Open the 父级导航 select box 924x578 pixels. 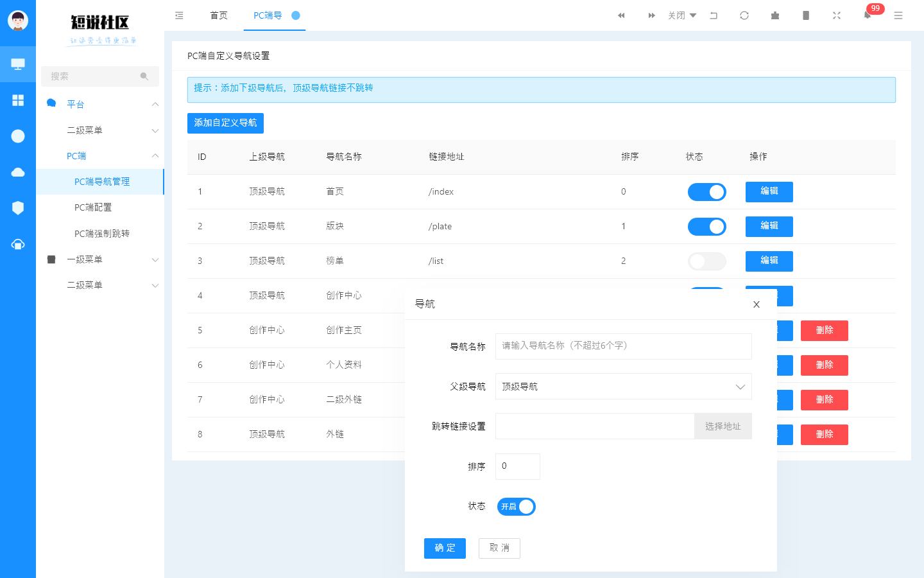coord(623,387)
